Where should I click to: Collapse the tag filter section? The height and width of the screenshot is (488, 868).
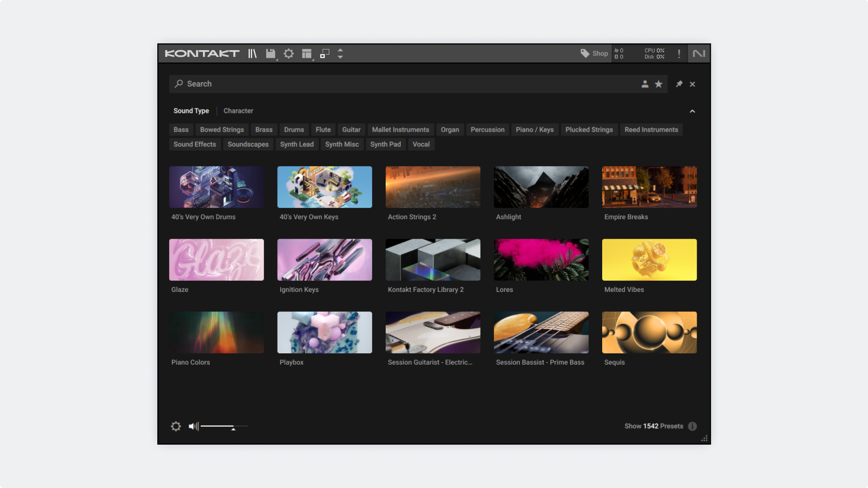pyautogui.click(x=692, y=111)
